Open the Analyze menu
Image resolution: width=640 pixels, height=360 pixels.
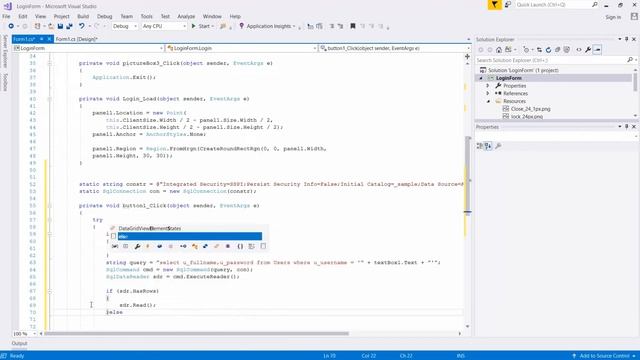click(186, 16)
